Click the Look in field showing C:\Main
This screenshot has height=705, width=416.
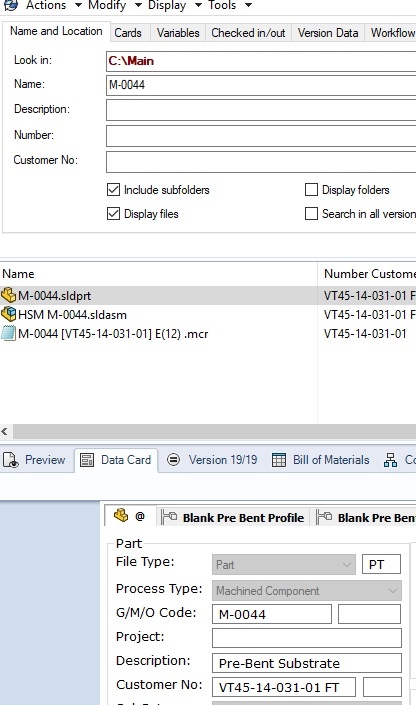[x=261, y=61]
